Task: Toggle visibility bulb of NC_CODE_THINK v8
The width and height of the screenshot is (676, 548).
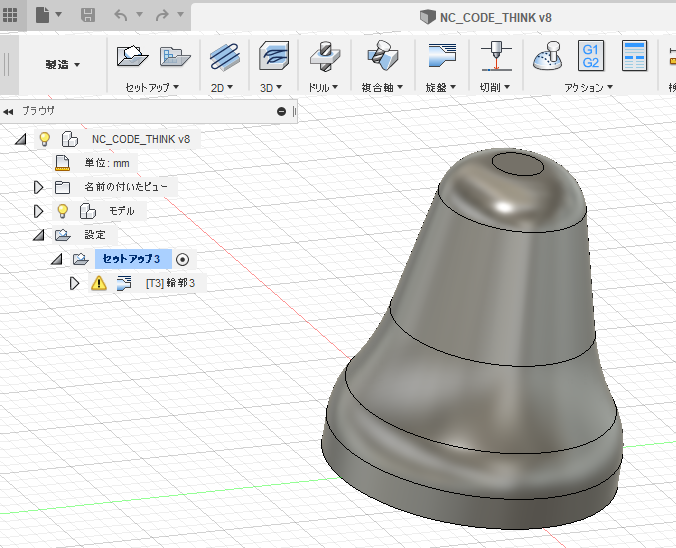Action: [44, 139]
